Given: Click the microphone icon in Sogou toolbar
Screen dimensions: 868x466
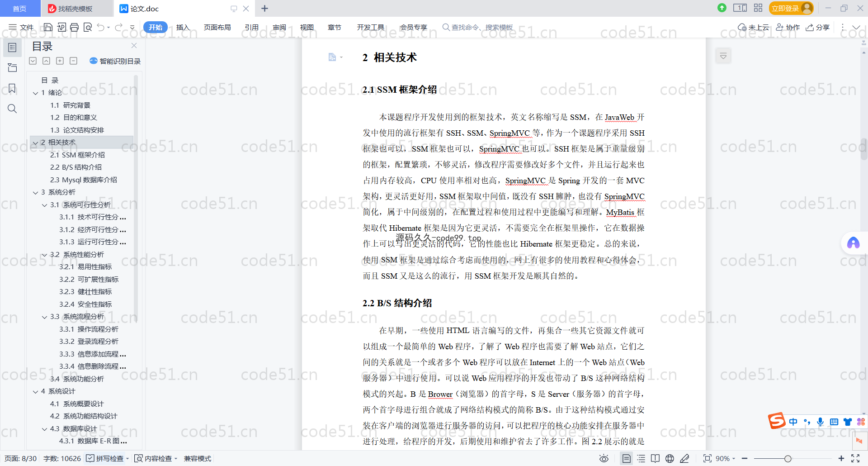Looking at the screenshot, I should [x=821, y=422].
